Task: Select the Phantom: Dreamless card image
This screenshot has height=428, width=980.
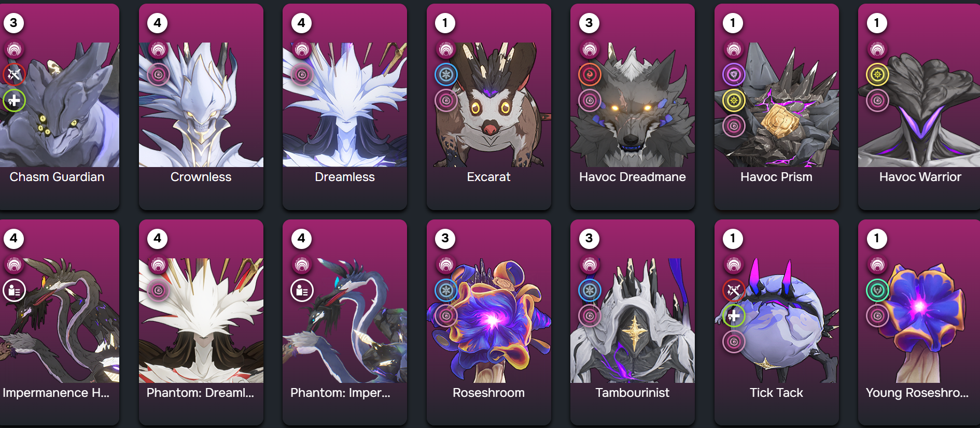Action: tap(201, 321)
